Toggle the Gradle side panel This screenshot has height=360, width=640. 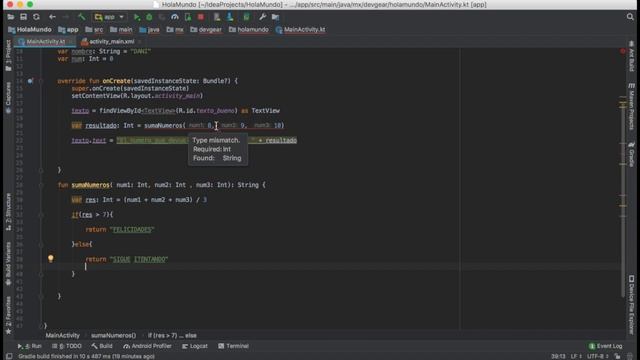[631, 154]
